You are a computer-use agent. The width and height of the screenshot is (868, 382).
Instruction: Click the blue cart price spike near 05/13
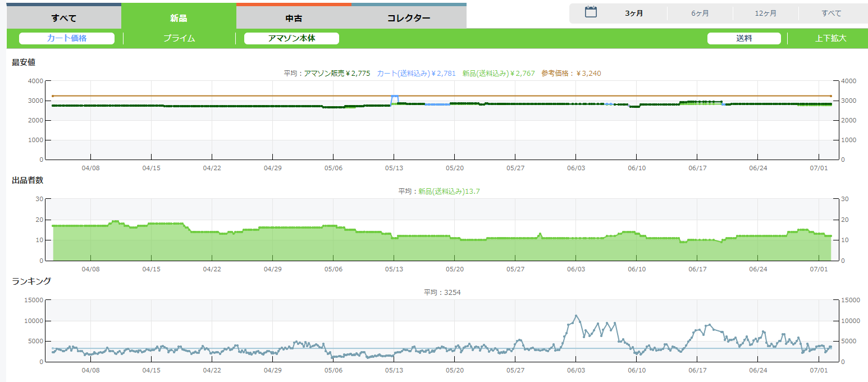[395, 97]
